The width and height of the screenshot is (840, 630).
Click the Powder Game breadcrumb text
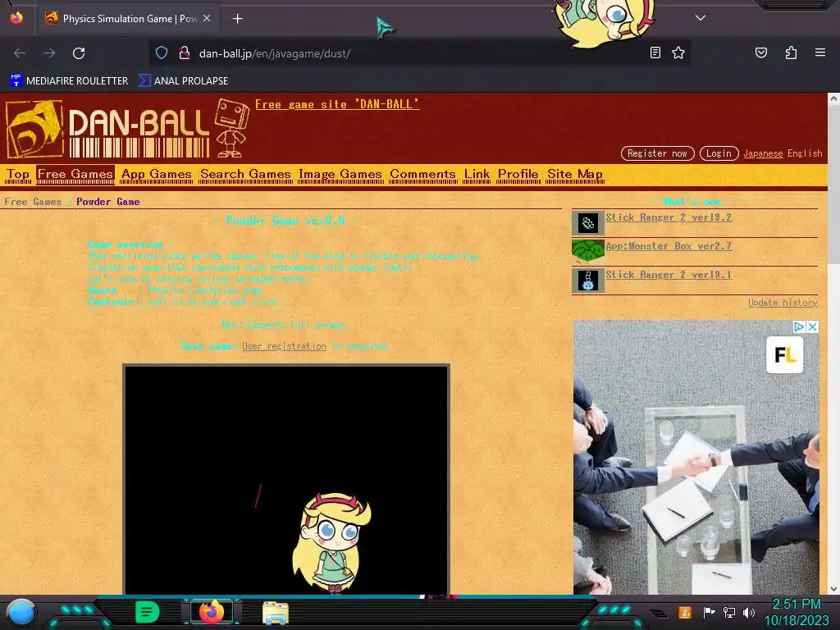[107, 202]
